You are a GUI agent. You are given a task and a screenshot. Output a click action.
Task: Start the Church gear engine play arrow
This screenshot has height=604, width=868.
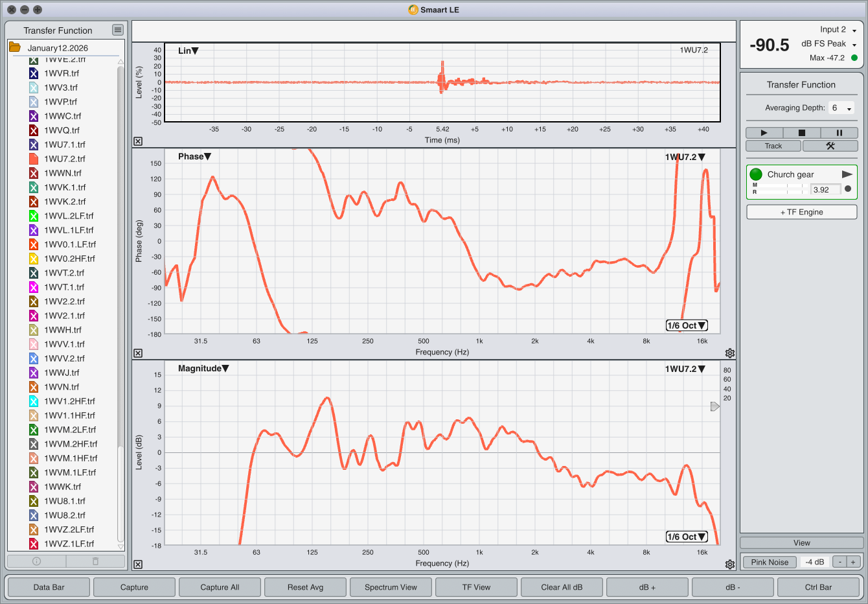(847, 174)
